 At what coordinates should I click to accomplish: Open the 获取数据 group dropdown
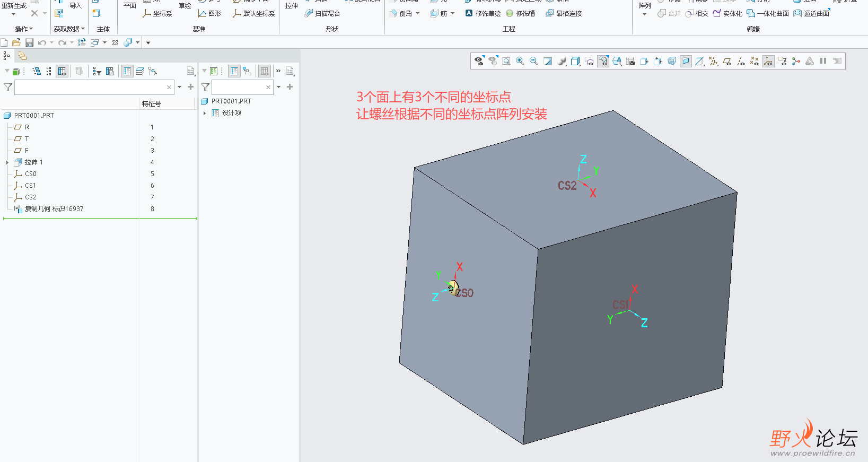pyautogui.click(x=69, y=29)
